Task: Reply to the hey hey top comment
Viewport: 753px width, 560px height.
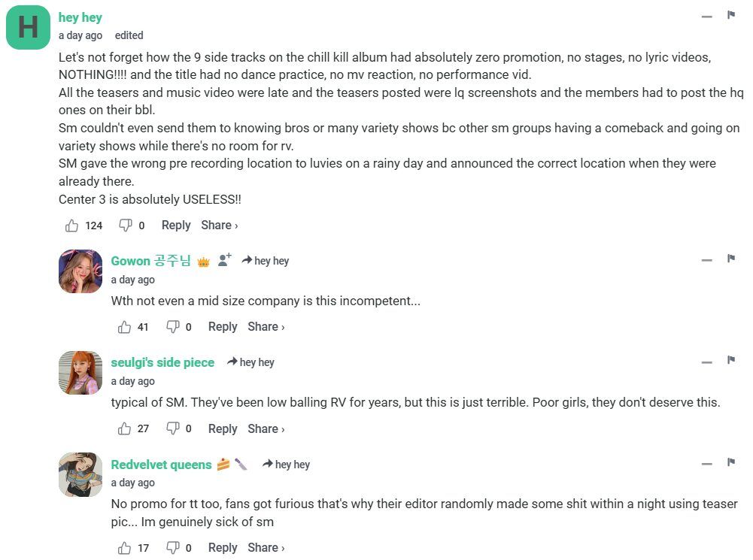Action: [x=176, y=225]
